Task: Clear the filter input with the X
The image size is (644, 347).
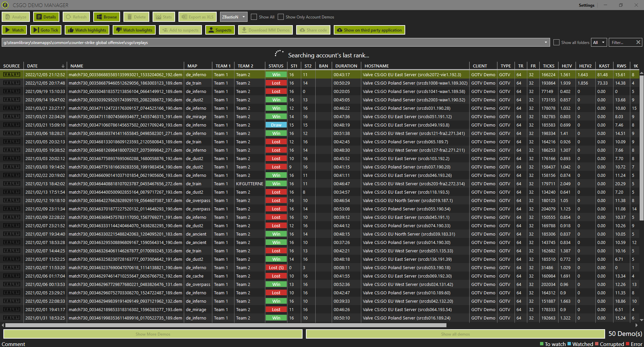Action: pos(639,42)
